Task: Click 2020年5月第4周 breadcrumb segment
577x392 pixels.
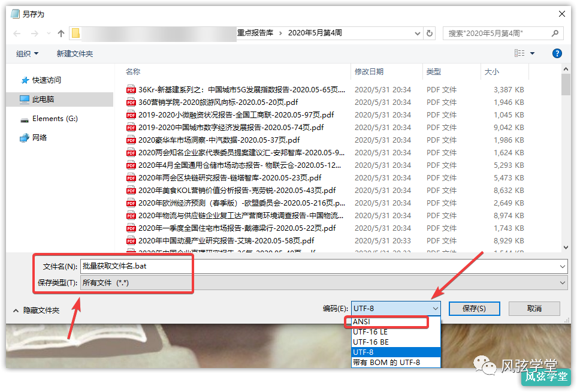Action: [x=315, y=33]
